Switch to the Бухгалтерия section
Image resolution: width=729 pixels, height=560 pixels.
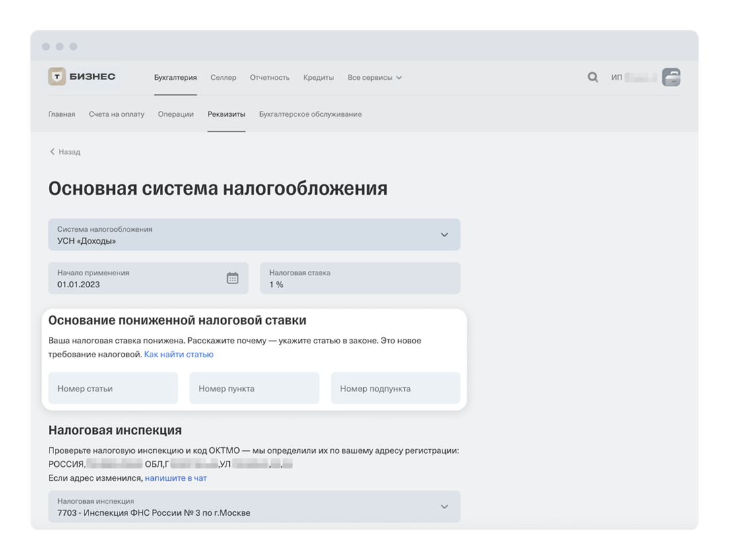(176, 77)
